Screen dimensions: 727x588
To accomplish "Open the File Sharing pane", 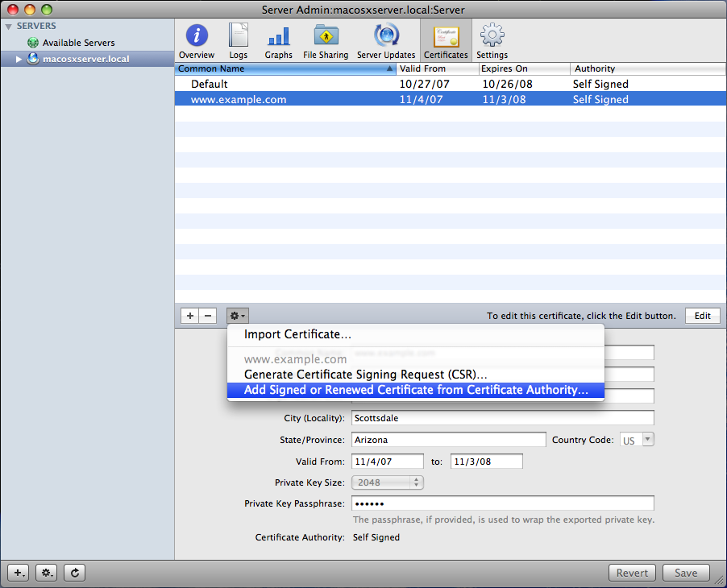I will [x=326, y=41].
